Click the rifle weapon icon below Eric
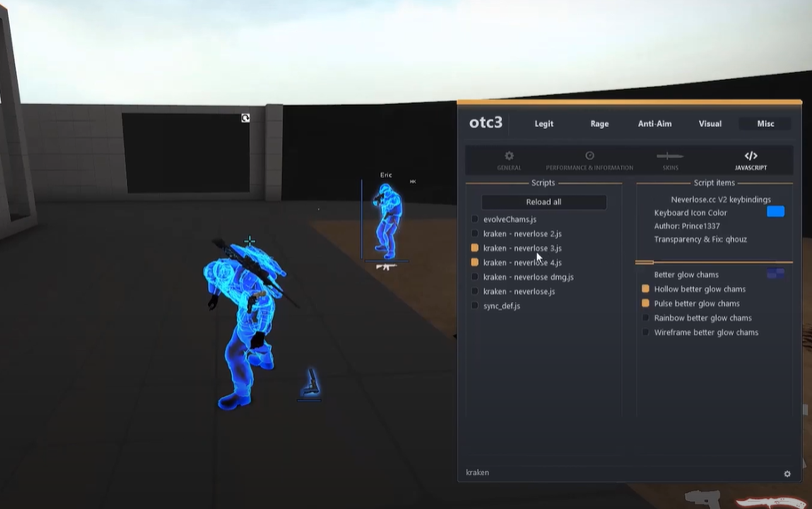This screenshot has width=812, height=509. pyautogui.click(x=386, y=266)
